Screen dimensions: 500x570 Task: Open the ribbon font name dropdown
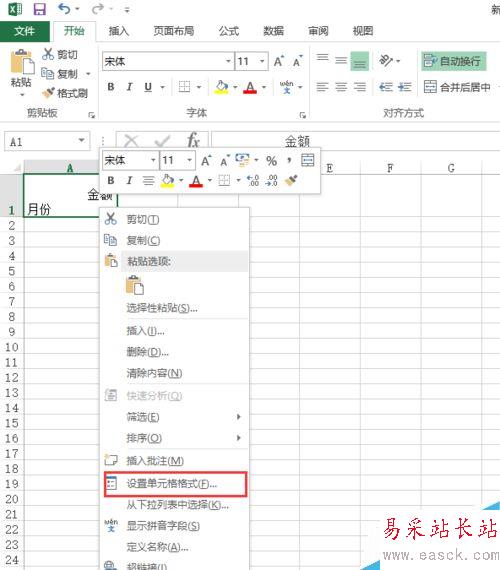(x=228, y=61)
